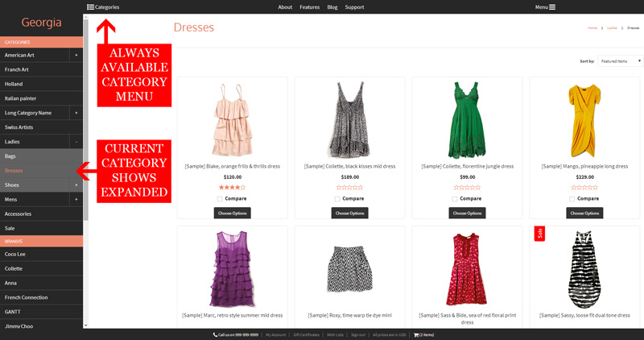This screenshot has height=340, width=644.
Task: Open the Features menu item
Action: tap(310, 7)
